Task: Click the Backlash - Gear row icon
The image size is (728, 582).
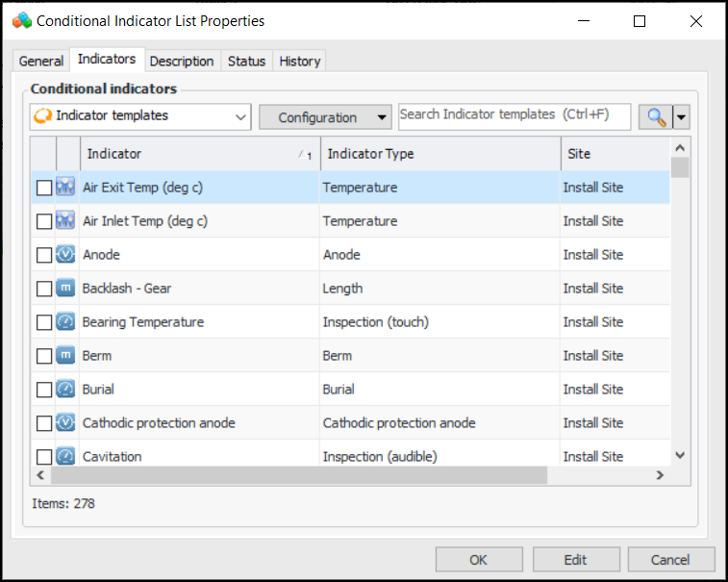Action: tap(65, 289)
